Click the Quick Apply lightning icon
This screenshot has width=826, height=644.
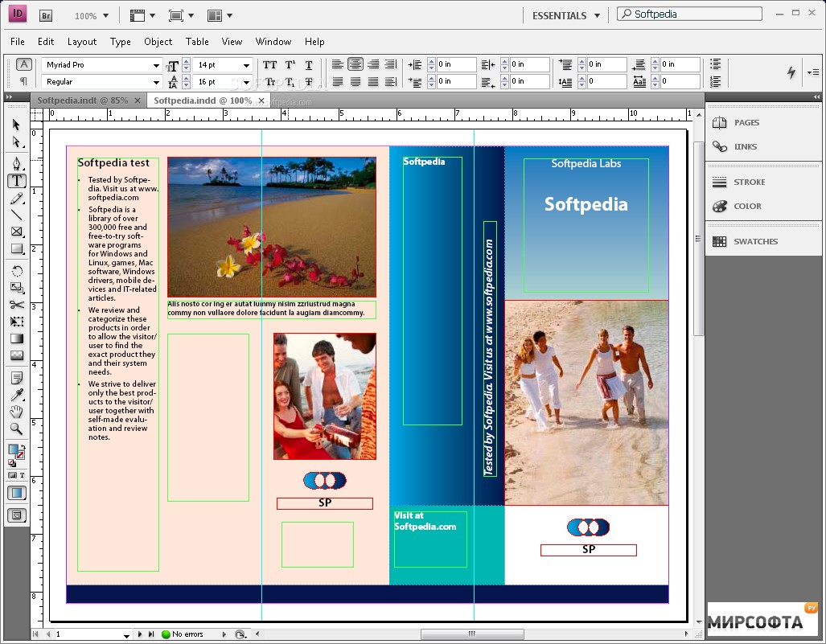(791, 72)
